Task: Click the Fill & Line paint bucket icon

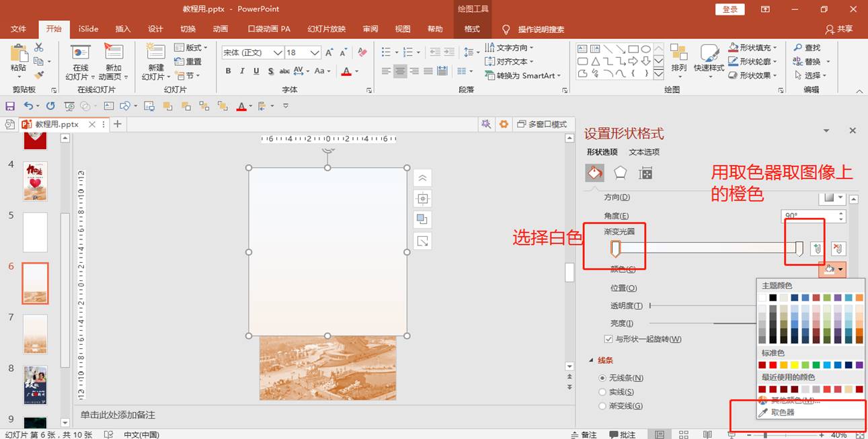Action: coord(594,173)
